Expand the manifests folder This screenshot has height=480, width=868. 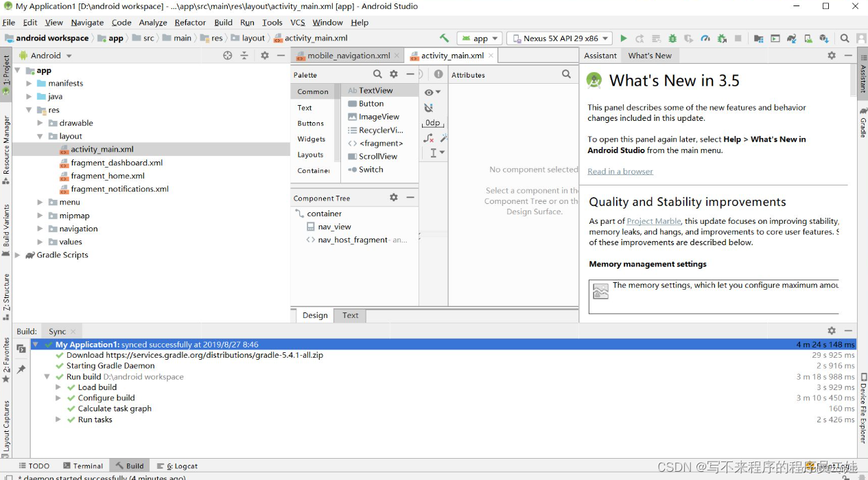point(29,83)
